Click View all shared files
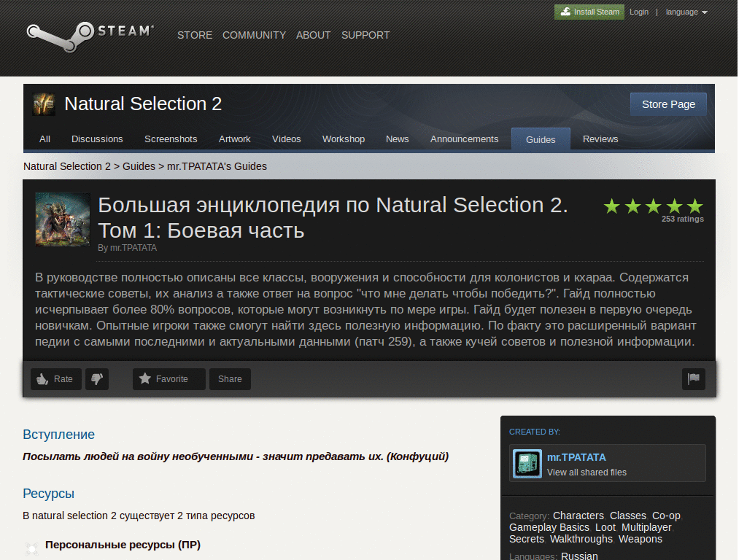Image resolution: width=747 pixels, height=560 pixels. (587, 472)
